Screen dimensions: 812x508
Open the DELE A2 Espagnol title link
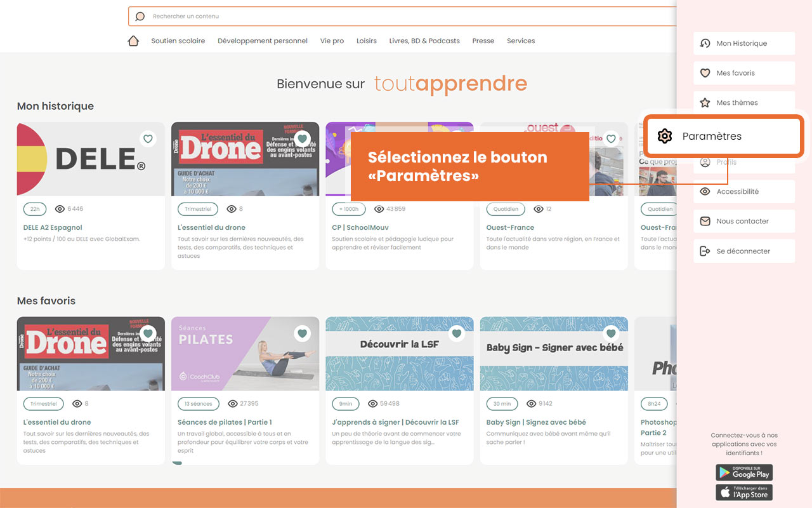pos(53,227)
